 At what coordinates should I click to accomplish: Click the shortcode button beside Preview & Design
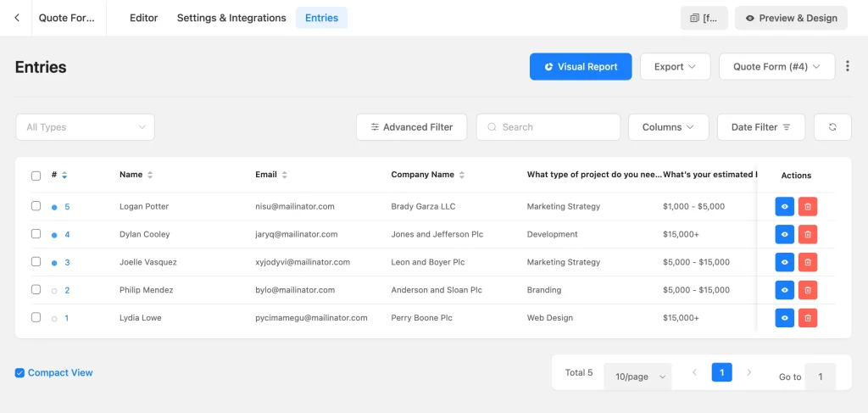tap(704, 19)
